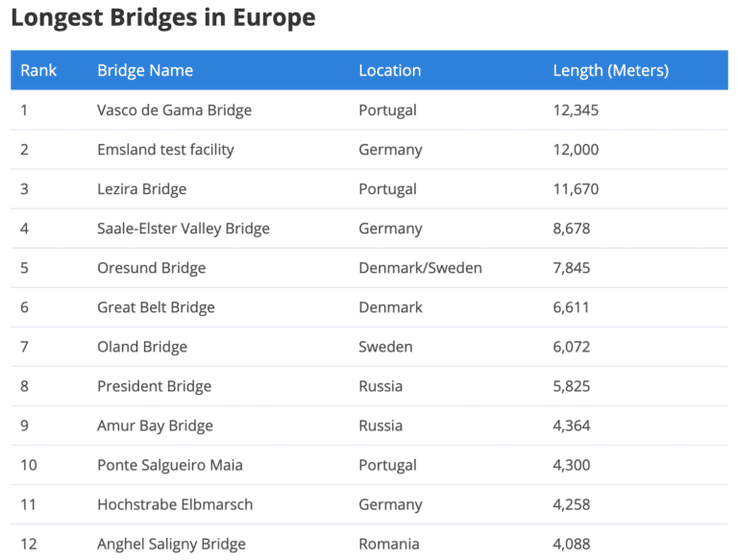Screen dimensions: 738x560
Task: Select the Vasco de Gama Bridge cell
Action: click(174, 110)
